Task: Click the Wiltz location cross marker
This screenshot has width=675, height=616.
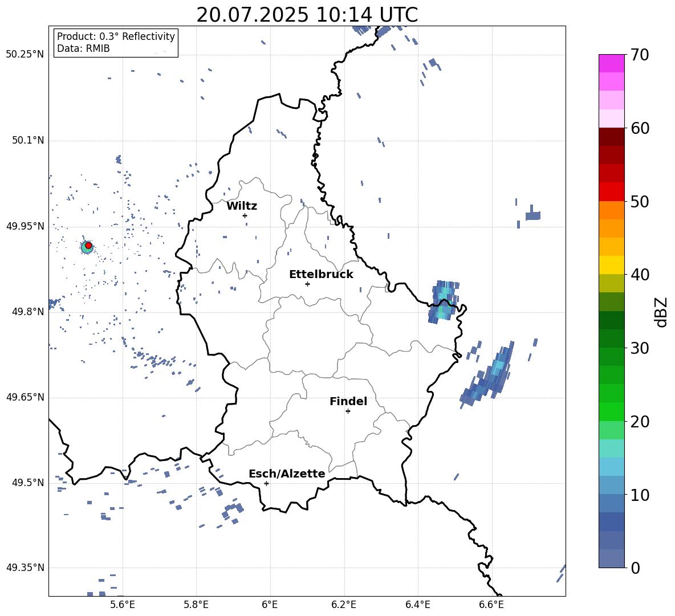Action: 245,215
